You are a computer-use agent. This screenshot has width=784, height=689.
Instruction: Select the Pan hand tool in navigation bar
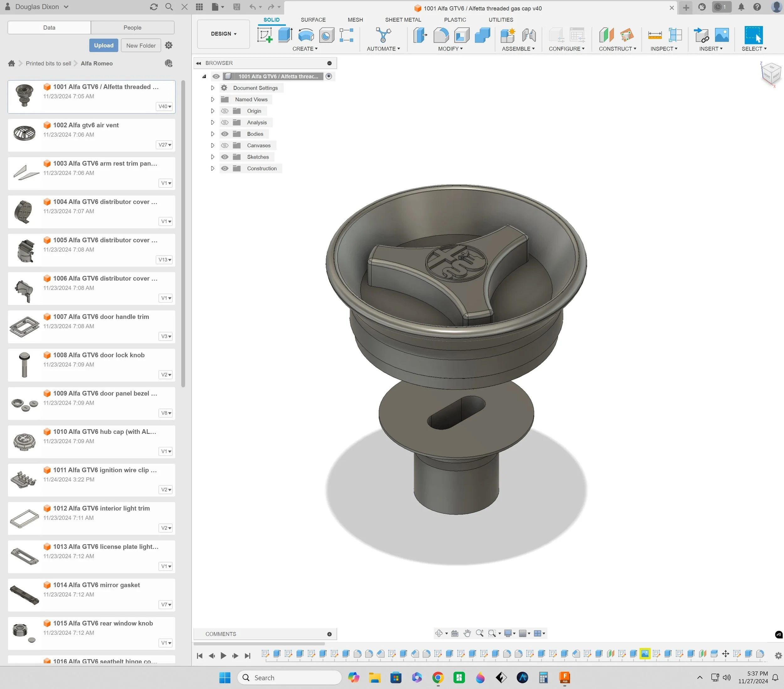tap(467, 634)
